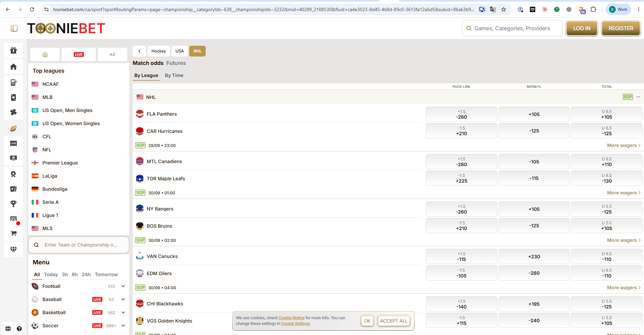Reload the page in browser

[x=32, y=9]
